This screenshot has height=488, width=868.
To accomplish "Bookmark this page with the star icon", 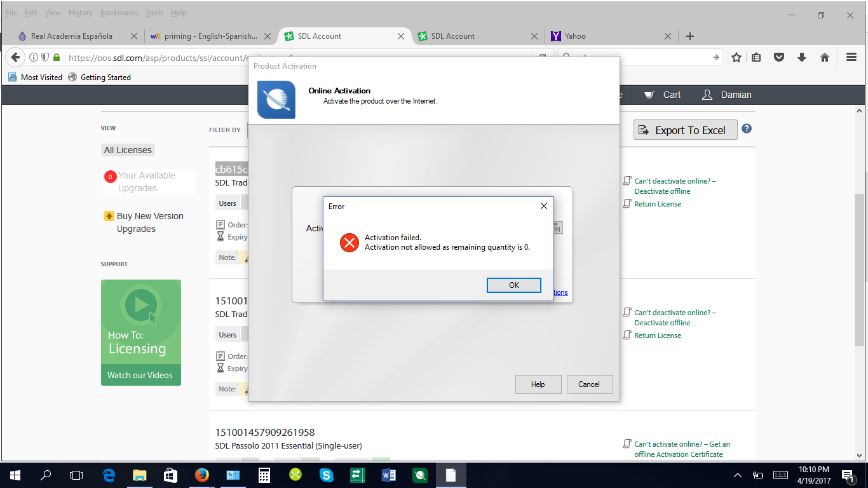I will pyautogui.click(x=736, y=58).
